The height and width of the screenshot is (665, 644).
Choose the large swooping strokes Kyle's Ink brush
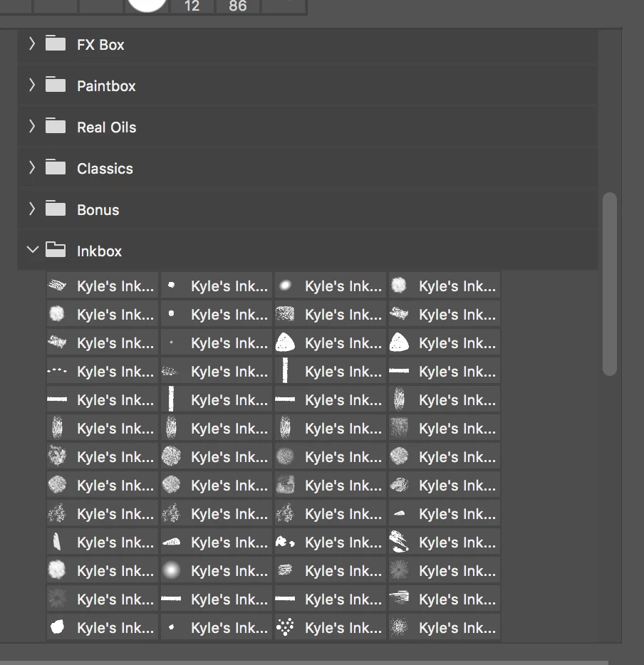pos(445,542)
